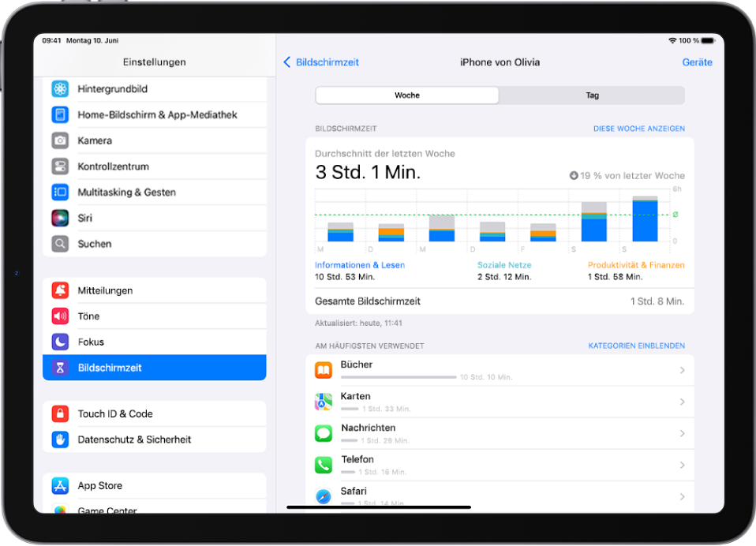
Task: Select the Fokus moon icon
Action: [60, 342]
